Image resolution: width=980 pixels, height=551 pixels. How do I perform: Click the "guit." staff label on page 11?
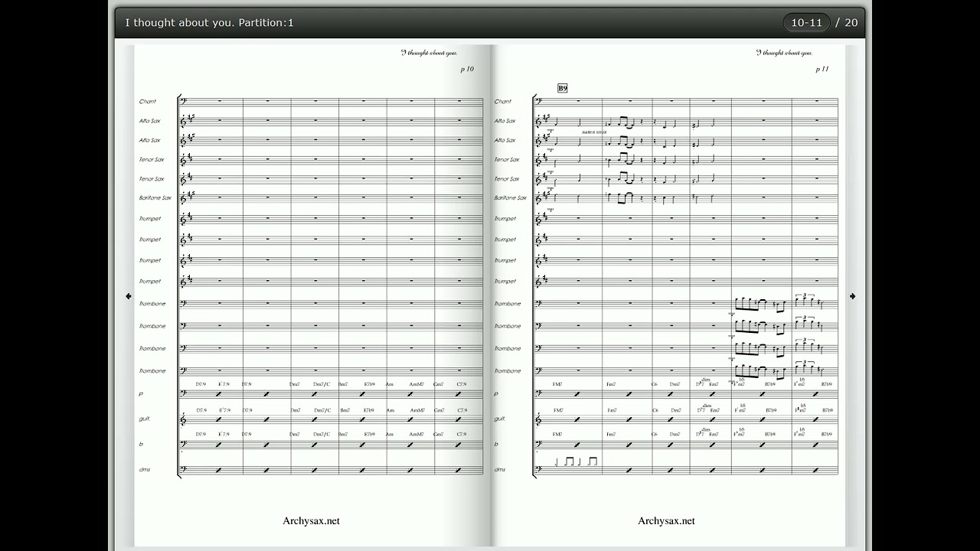click(x=499, y=419)
